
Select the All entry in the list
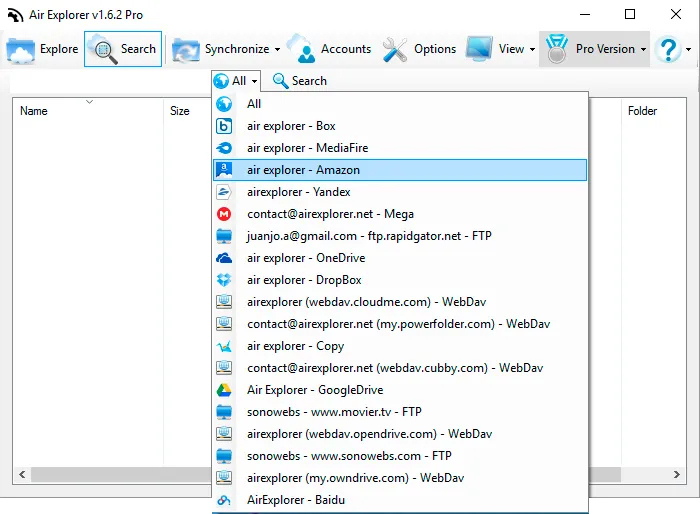[400, 104]
